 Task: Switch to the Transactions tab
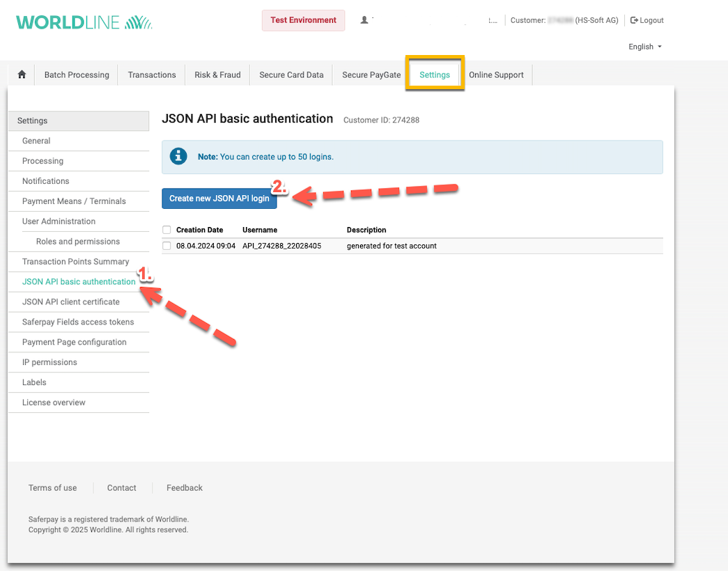click(152, 75)
